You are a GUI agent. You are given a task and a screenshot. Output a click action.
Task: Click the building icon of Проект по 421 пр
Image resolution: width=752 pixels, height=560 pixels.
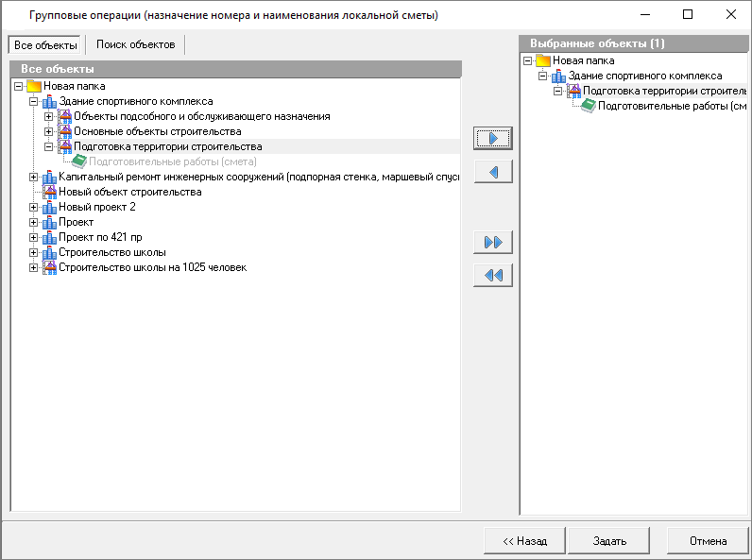pos(50,237)
